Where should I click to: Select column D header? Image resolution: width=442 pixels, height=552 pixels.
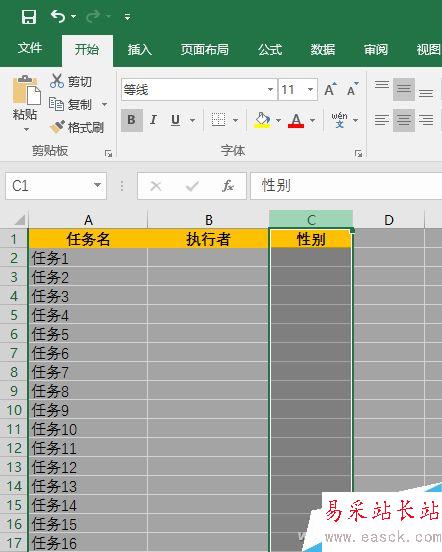[x=389, y=220]
